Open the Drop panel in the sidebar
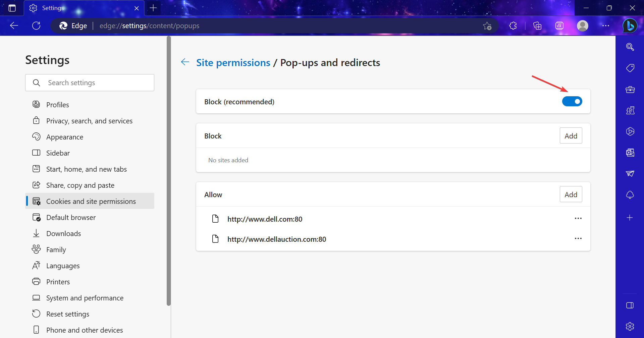Screen dimensions: 644x338 coord(630,174)
